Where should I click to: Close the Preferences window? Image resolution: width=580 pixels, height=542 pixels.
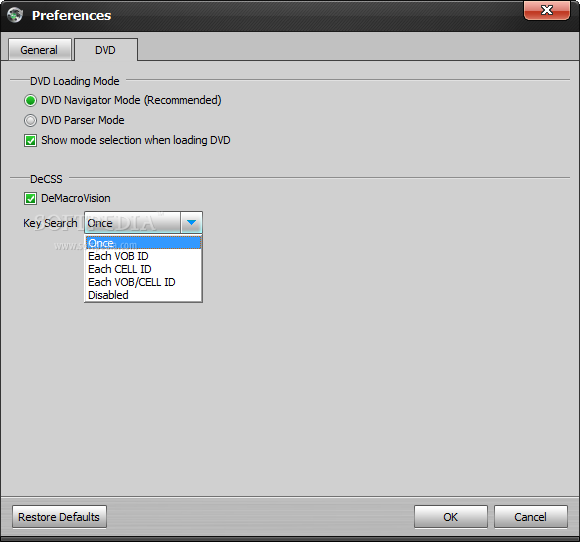[x=547, y=10]
